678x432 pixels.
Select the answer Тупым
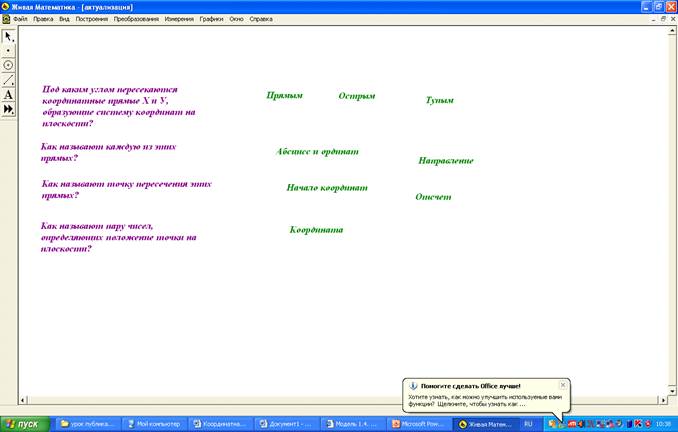click(440, 100)
